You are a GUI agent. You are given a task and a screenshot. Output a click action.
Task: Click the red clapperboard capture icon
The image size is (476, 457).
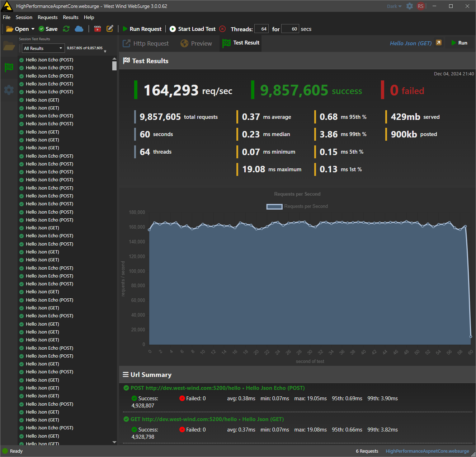tap(98, 29)
